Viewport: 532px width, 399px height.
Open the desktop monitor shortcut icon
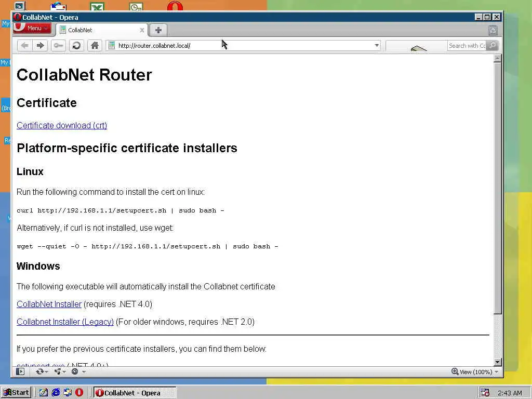(20, 6)
